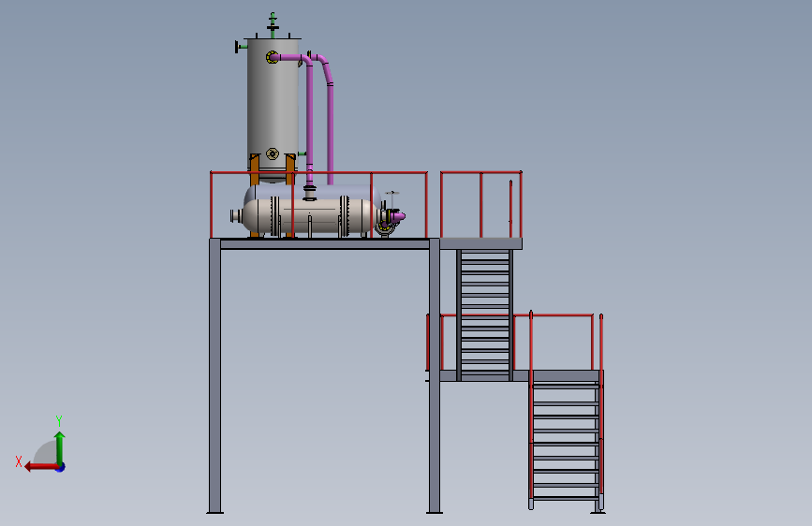The width and height of the screenshot is (812, 526).
Task: Click the 'X' axis label
Action: coord(19,461)
